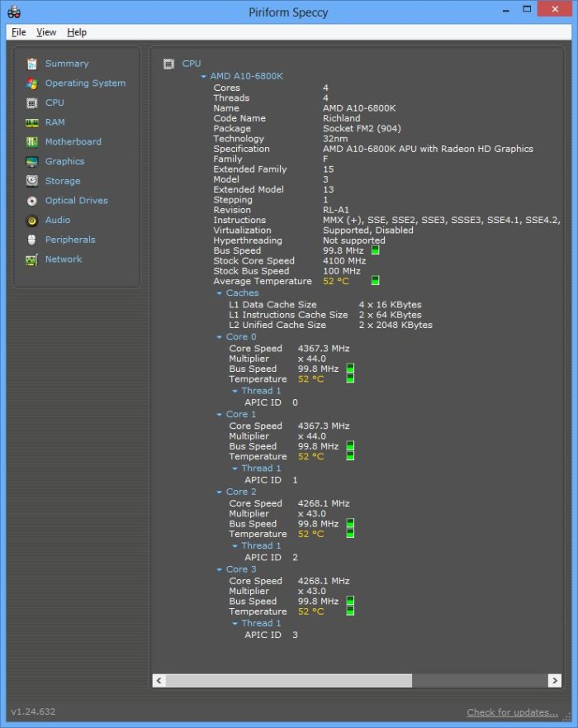This screenshot has height=728, width=578.
Task: Open the Audio section label
Action: pyautogui.click(x=58, y=220)
